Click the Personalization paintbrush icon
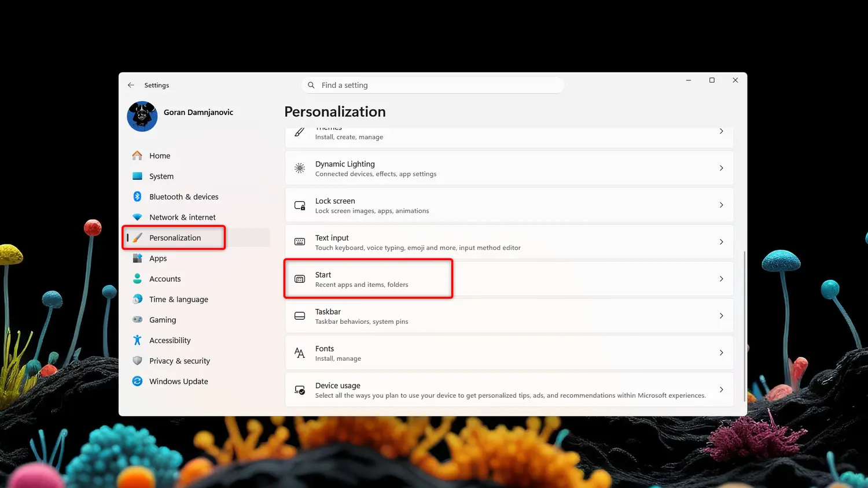Viewport: 868px width, 488px height. (137, 238)
